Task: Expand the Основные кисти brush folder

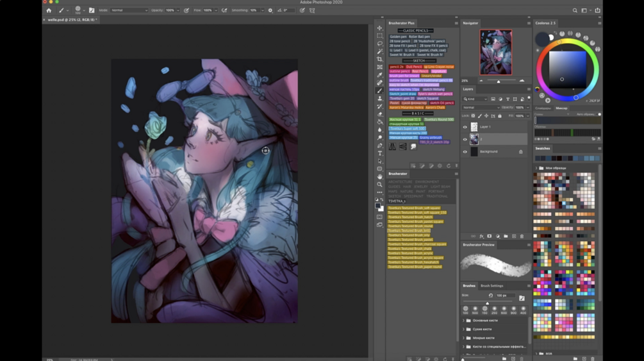Action: click(464, 321)
